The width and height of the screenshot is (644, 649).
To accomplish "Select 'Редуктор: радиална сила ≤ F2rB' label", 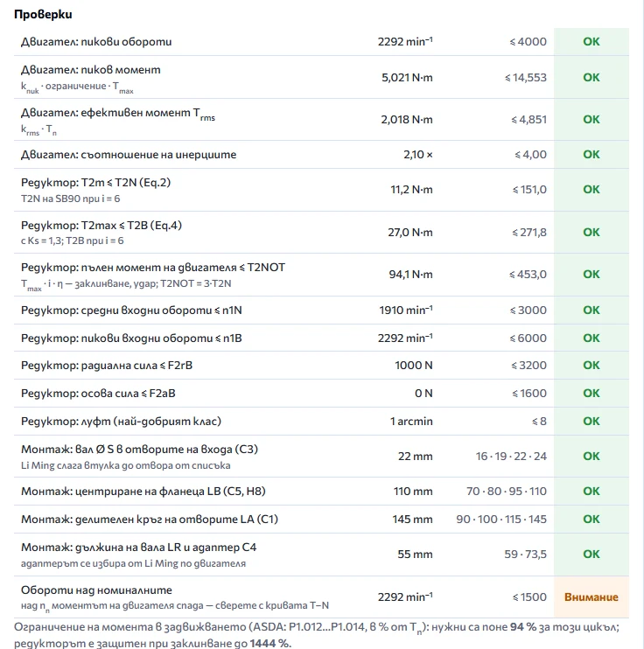I will coord(107,366).
